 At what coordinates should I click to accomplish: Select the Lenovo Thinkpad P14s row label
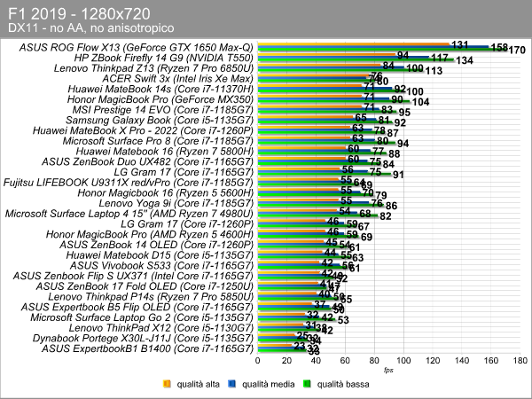(151, 297)
